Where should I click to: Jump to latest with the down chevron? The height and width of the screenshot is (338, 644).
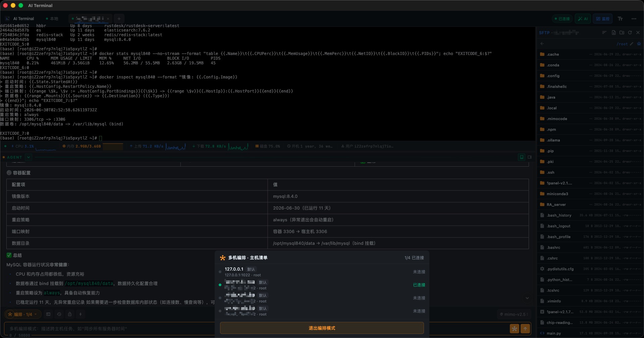coord(527,298)
